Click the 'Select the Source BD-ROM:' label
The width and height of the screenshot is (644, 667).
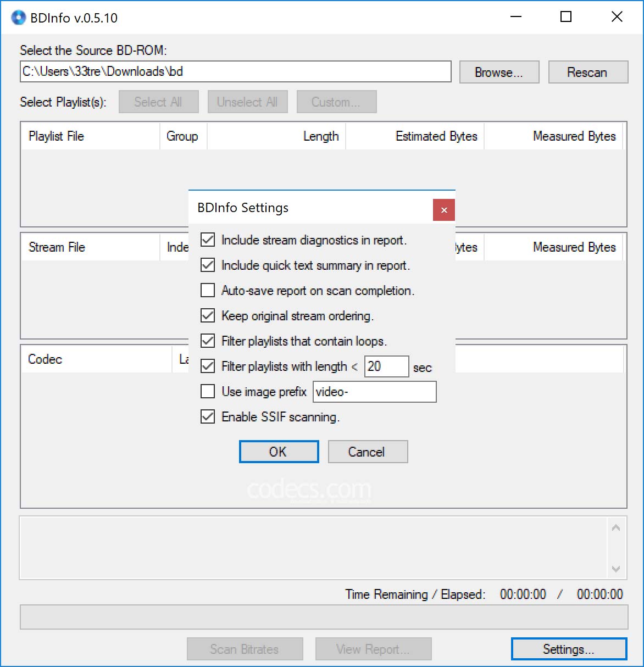(93, 51)
